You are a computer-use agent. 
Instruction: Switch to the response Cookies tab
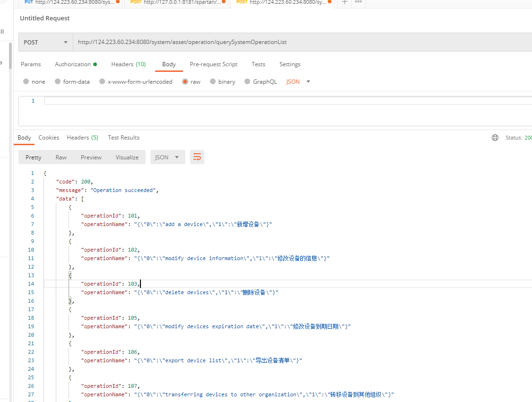[49, 138]
